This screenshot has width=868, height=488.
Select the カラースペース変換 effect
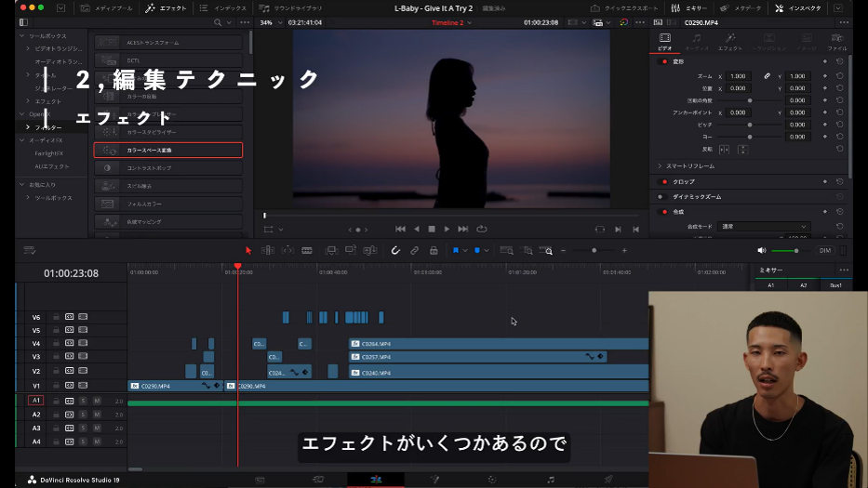[x=168, y=150]
